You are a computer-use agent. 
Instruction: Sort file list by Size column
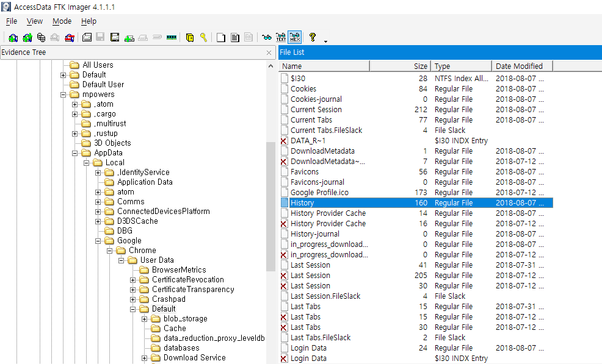pos(400,66)
